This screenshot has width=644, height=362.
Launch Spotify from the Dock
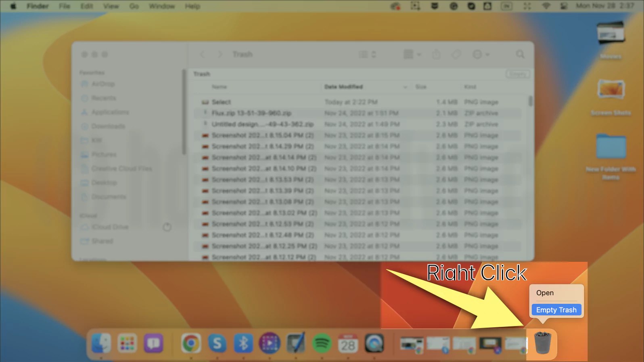pos(322,343)
